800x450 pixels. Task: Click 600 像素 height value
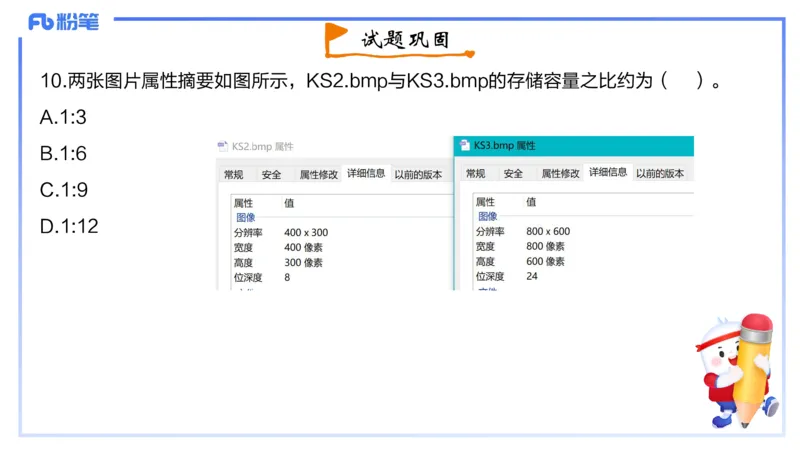[545, 262]
